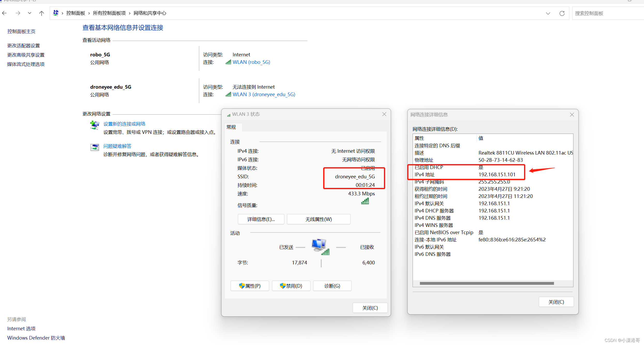644x345 pixels.
Task: Click 诊断(G) button
Action: (332, 286)
